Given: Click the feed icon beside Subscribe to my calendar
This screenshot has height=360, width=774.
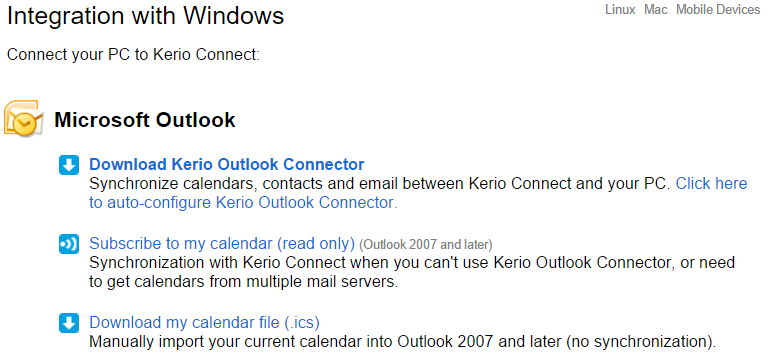Looking at the screenshot, I should pyautogui.click(x=69, y=244).
